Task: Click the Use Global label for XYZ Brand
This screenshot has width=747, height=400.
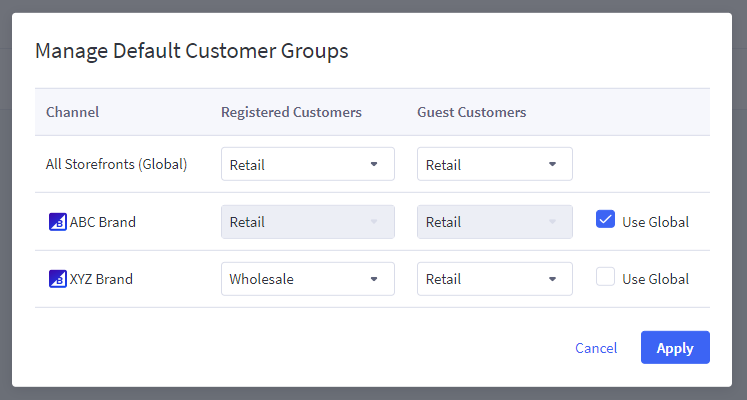Action: 655,279
